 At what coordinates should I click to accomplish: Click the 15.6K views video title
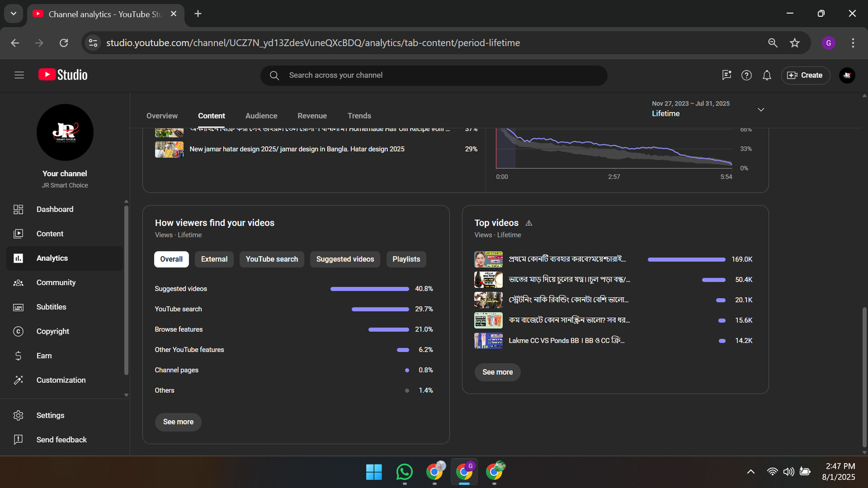(x=569, y=320)
